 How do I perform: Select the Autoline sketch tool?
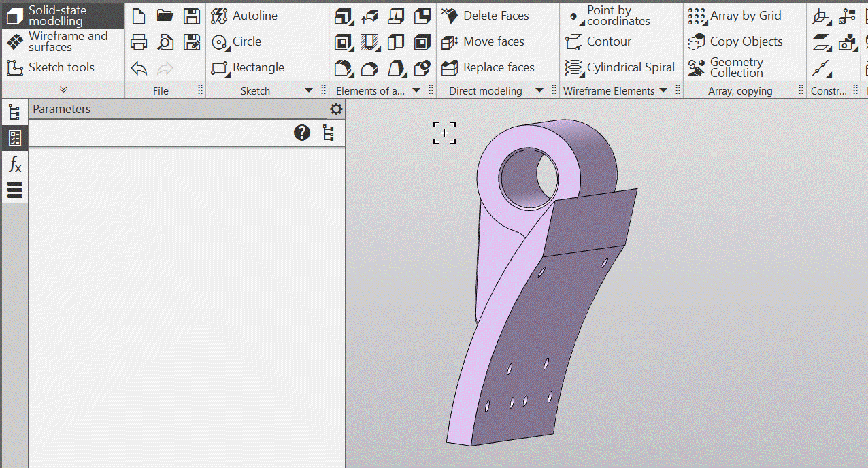244,16
